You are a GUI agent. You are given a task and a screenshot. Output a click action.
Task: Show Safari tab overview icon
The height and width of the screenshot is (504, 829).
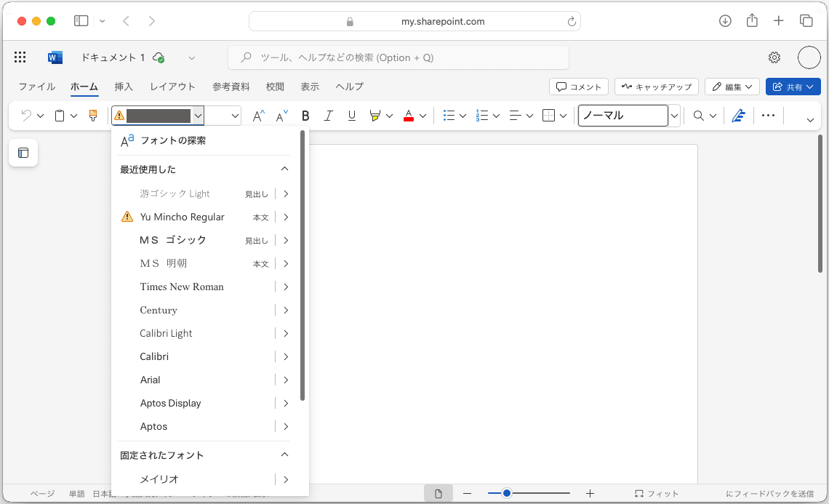(x=806, y=20)
